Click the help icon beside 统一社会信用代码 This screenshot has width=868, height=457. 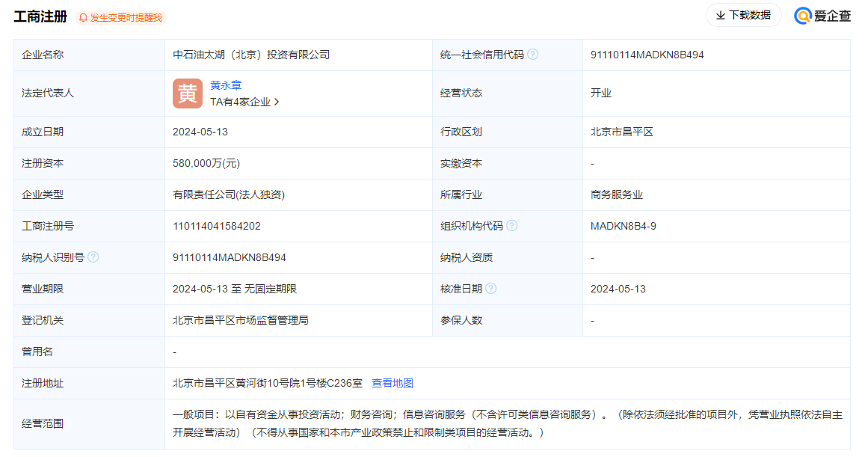point(532,55)
